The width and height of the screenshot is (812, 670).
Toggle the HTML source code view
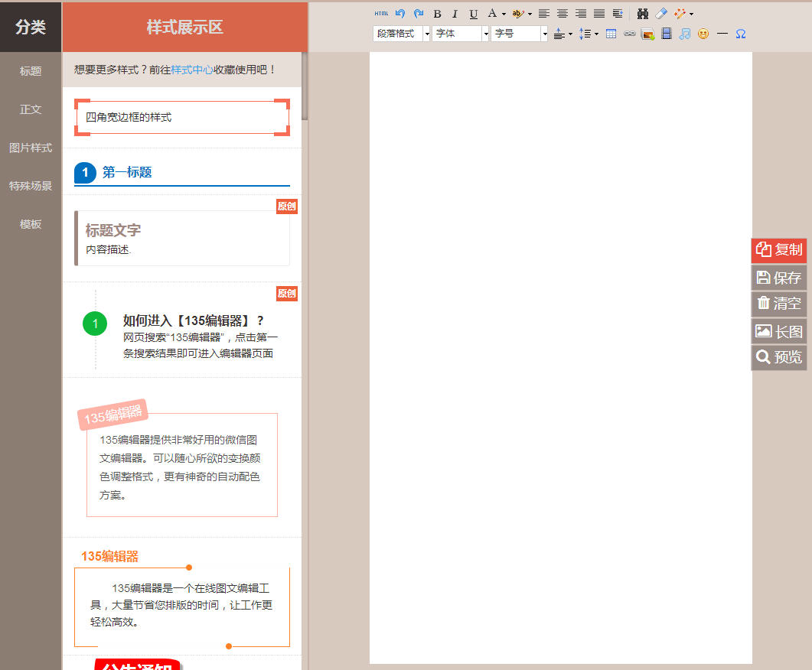click(x=380, y=13)
